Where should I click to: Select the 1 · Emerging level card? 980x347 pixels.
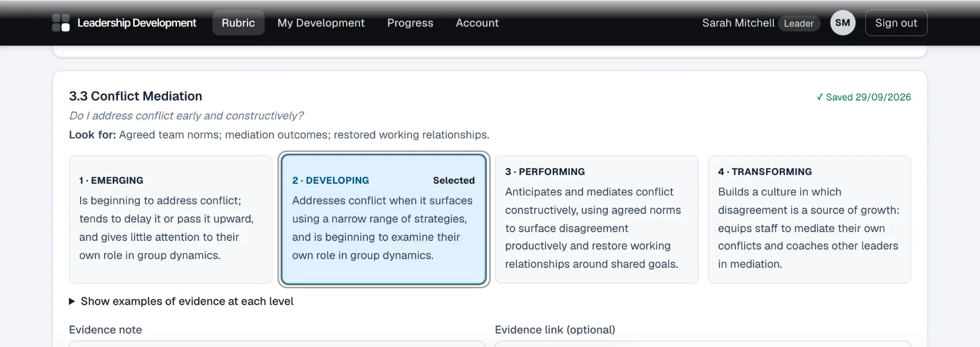[x=170, y=219]
